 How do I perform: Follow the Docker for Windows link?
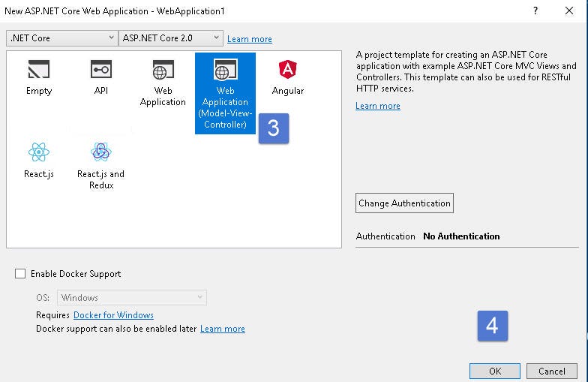[x=114, y=315]
